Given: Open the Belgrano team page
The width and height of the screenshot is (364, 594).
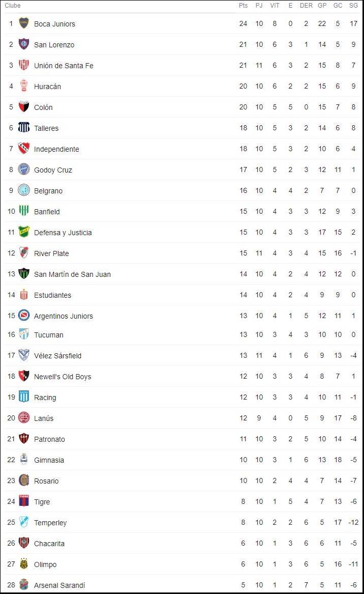Looking at the screenshot, I should click(x=49, y=190).
